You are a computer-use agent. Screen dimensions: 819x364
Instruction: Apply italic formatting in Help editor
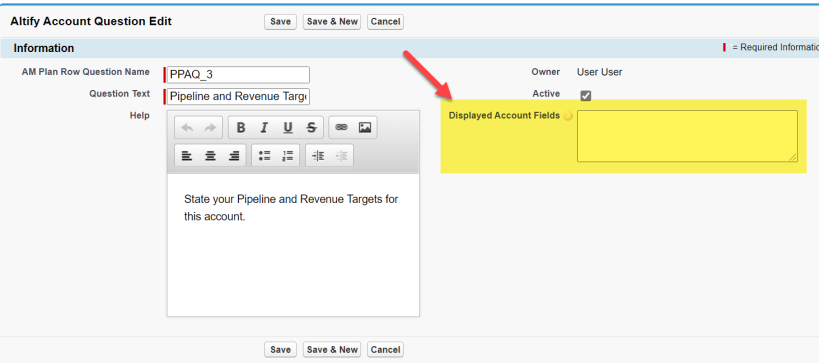pos(264,127)
